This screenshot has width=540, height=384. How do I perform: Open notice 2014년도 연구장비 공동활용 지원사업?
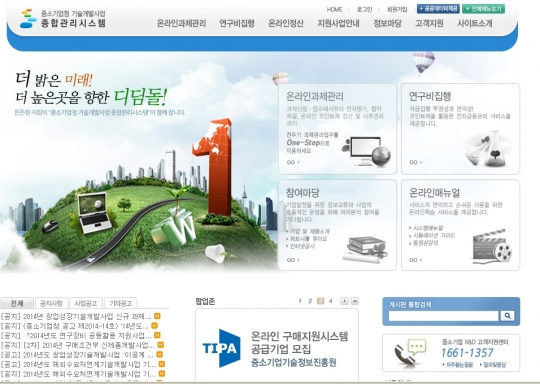pos(76,335)
